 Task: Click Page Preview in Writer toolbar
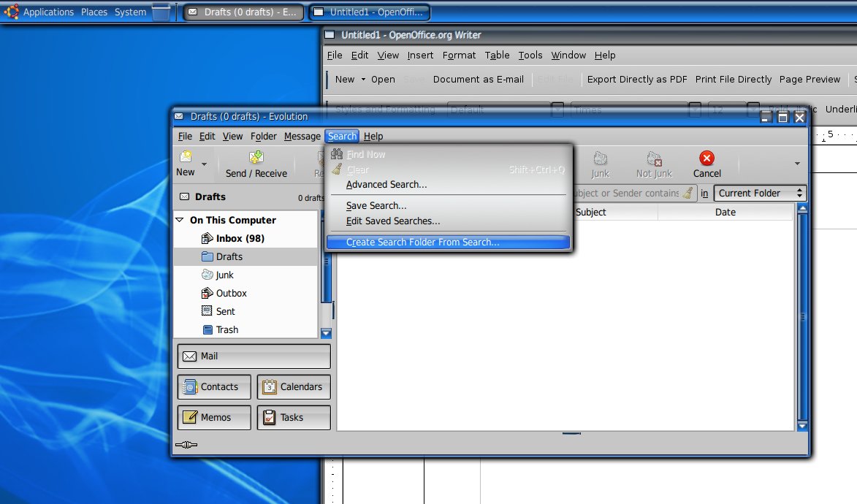click(810, 80)
